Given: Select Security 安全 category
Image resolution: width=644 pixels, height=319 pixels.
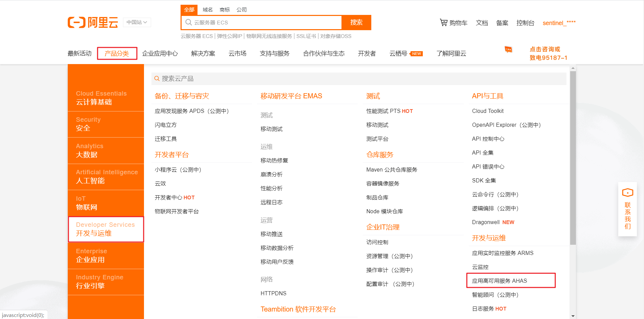Looking at the screenshot, I should [106, 124].
